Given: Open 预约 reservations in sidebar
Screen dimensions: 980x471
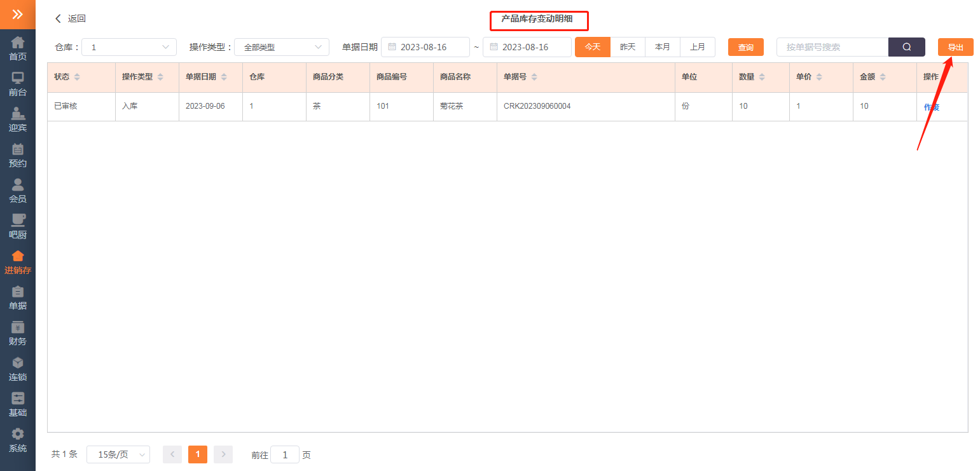Looking at the screenshot, I should pyautogui.click(x=18, y=156).
